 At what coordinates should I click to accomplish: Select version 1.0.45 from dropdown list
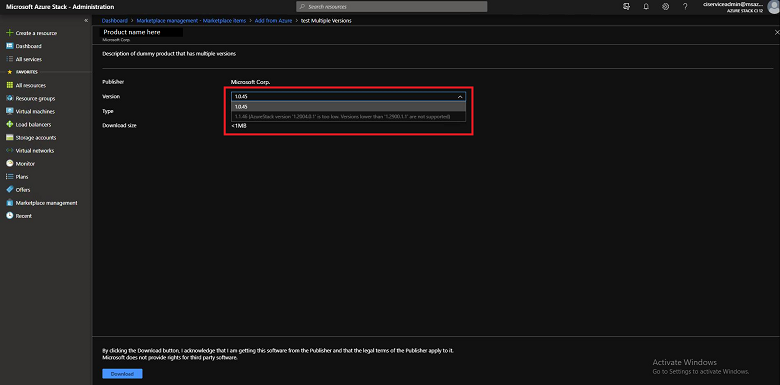(348, 106)
